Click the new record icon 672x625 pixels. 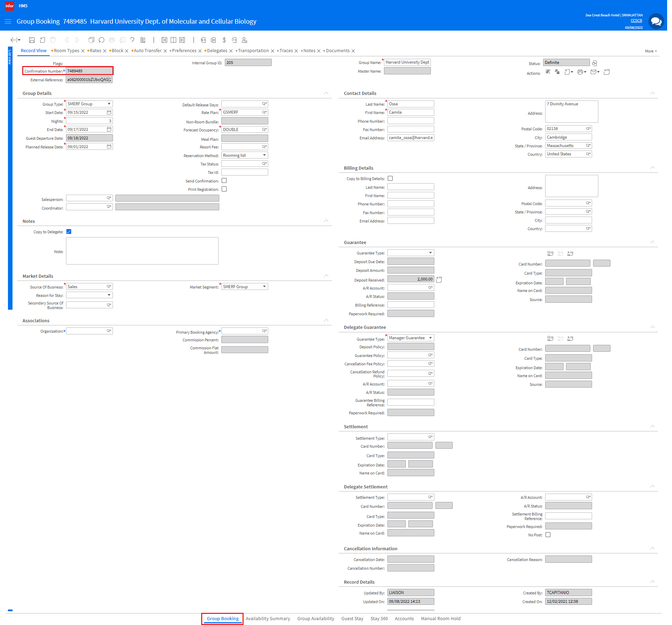42,40
